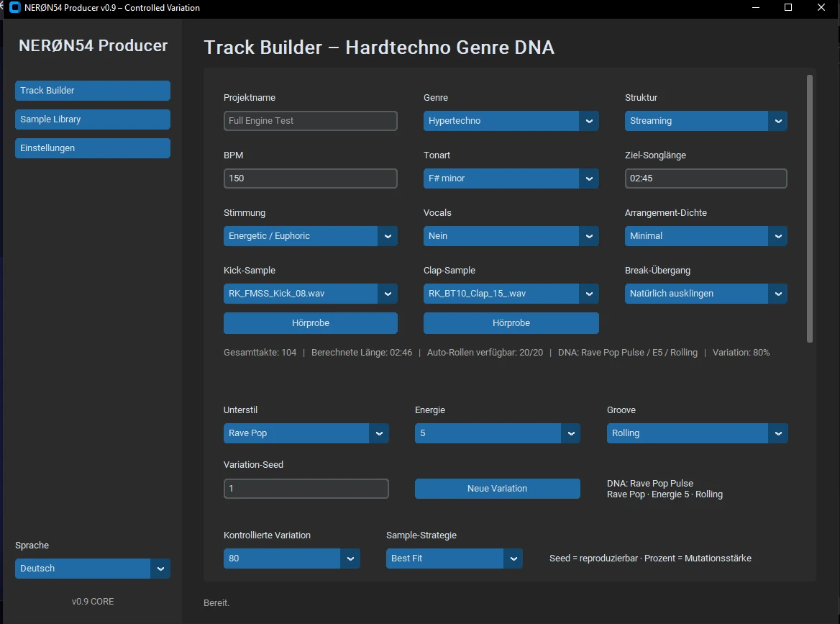The height and width of the screenshot is (624, 840).
Task: Click the 'Berechnete Länge: 02:46' text
Action: point(362,352)
